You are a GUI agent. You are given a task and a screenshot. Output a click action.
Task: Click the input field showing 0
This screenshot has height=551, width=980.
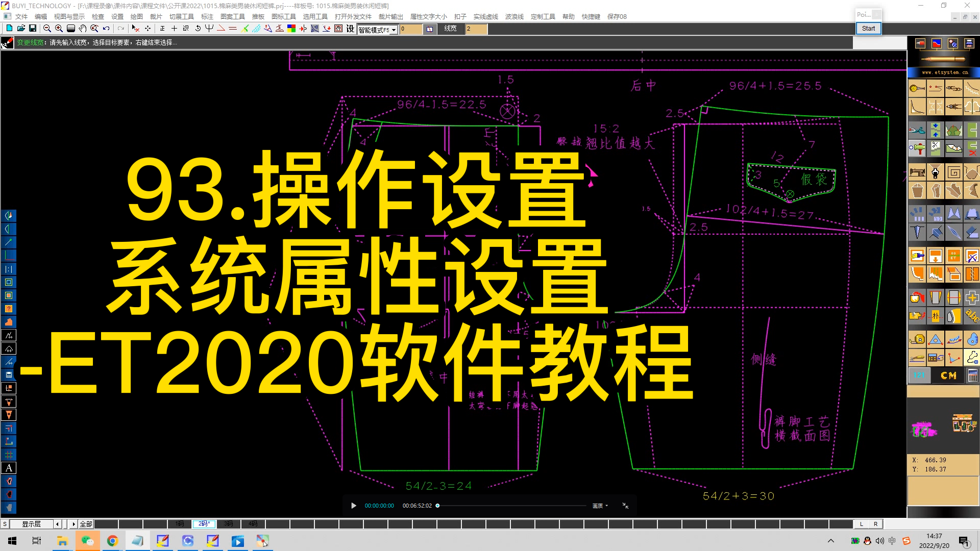click(411, 29)
